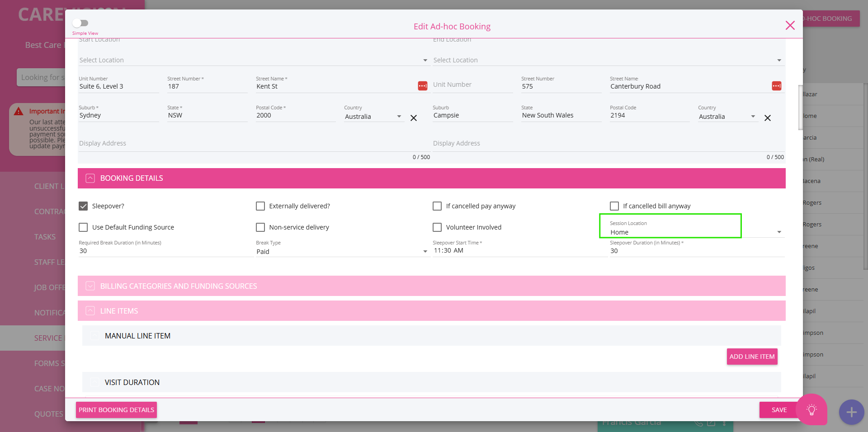Click the purple plus add button

851,412
